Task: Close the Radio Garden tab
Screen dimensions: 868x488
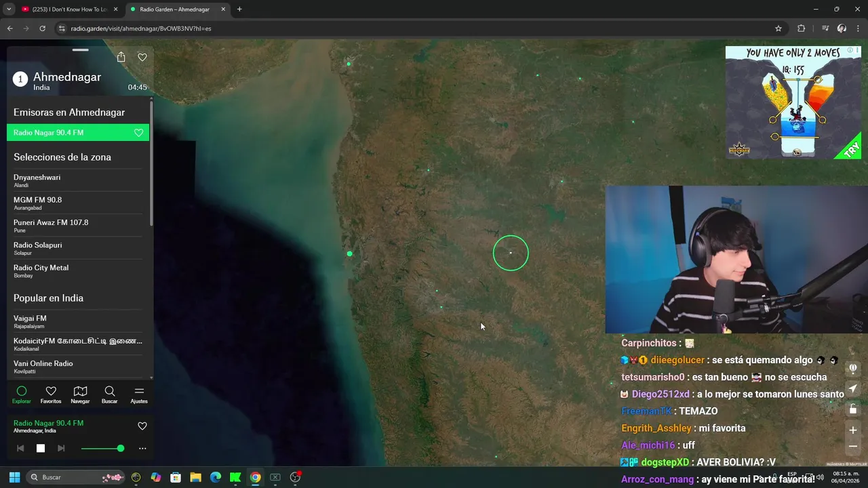Action: 223,9
